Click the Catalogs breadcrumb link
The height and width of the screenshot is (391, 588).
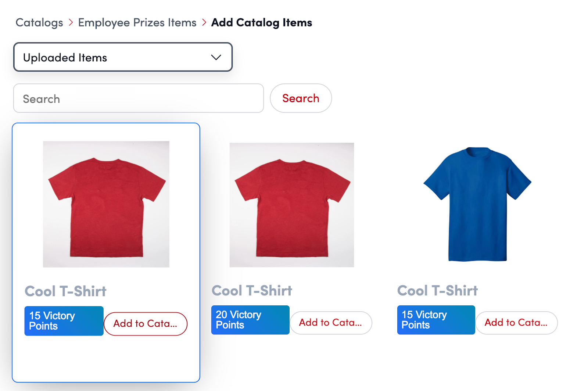pyautogui.click(x=39, y=23)
